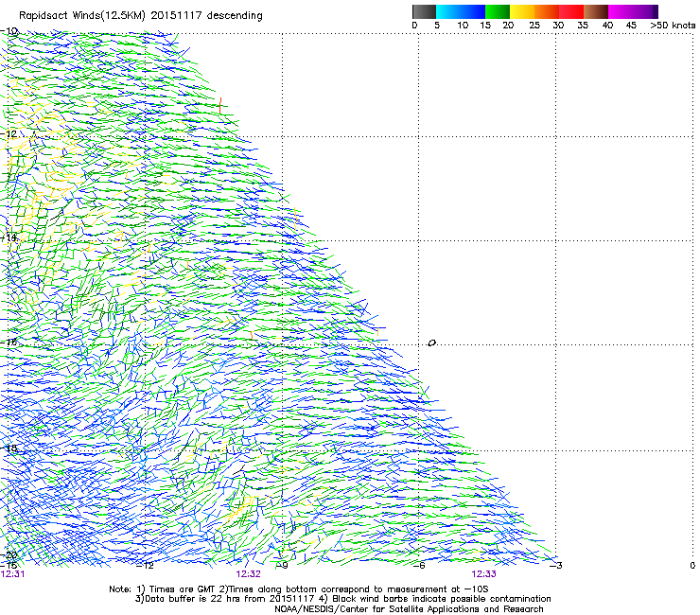Click the purple '12:32' time stamp
The width and height of the screenshot is (700, 615).
tap(248, 574)
